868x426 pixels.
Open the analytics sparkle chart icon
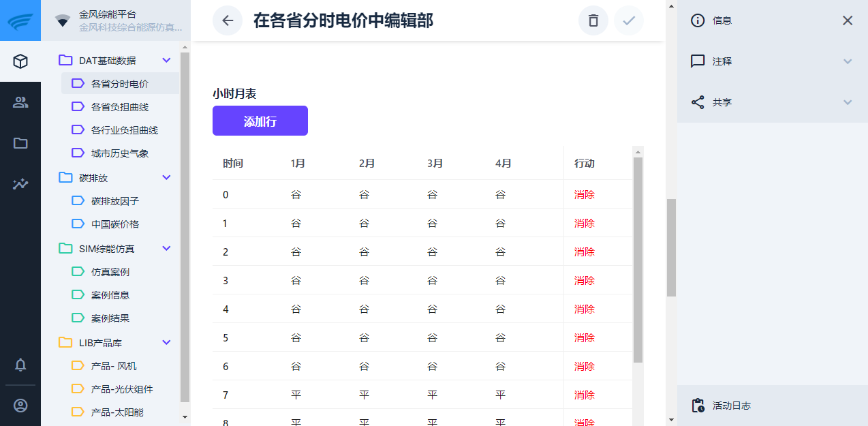click(x=20, y=184)
